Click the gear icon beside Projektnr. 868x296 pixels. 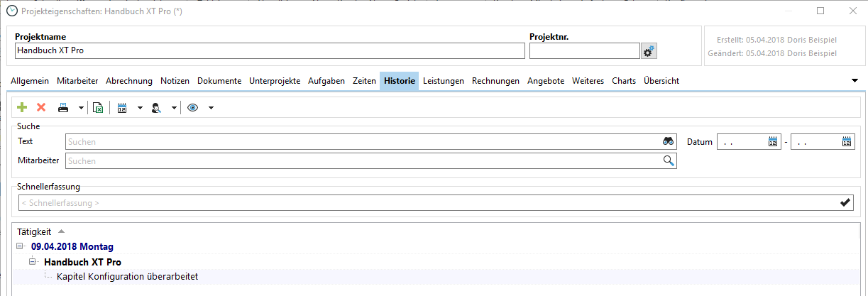tap(648, 51)
